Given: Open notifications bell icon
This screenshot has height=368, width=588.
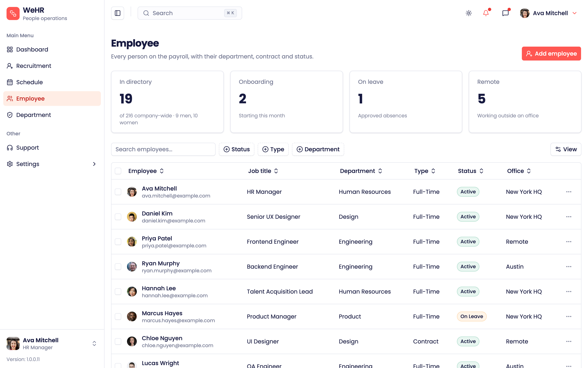Looking at the screenshot, I should [x=486, y=13].
